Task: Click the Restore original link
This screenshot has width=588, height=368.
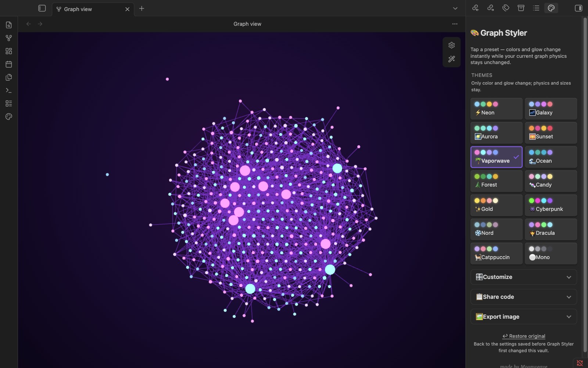Action: coord(524,336)
